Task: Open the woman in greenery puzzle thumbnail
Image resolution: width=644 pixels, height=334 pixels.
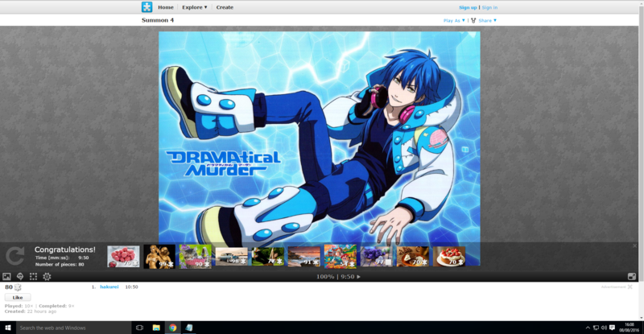Action: (x=268, y=257)
